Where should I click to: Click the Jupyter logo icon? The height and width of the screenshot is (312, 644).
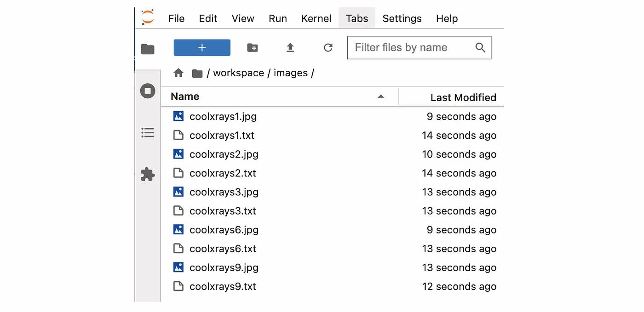148,17
